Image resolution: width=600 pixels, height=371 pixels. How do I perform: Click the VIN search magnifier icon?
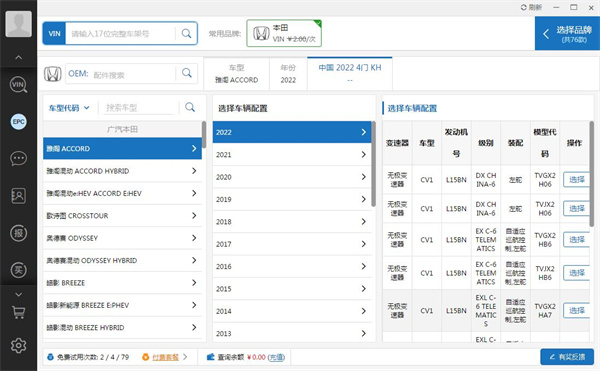click(186, 34)
